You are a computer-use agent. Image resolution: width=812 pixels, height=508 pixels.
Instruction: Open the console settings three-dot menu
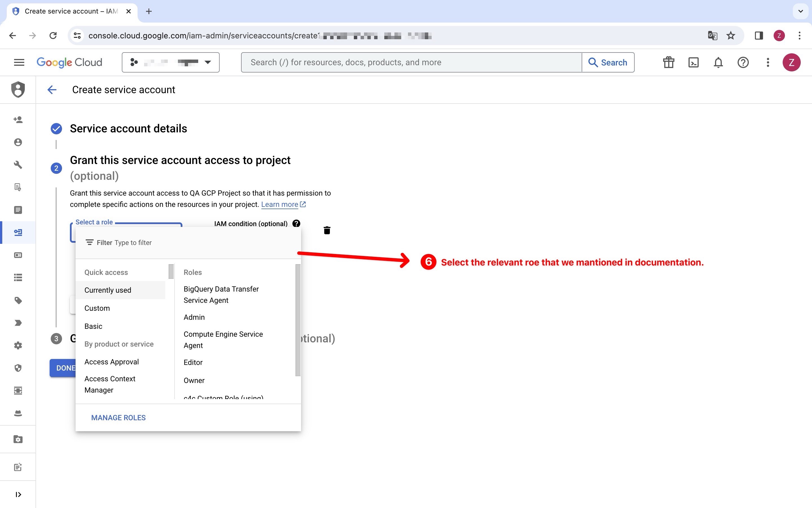coord(768,62)
